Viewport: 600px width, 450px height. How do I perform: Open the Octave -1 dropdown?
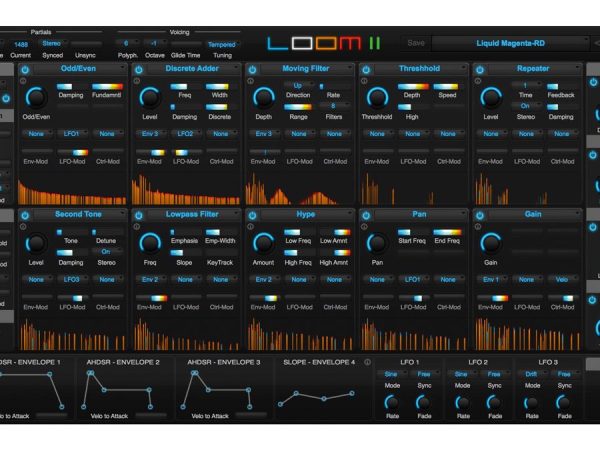coord(155,43)
